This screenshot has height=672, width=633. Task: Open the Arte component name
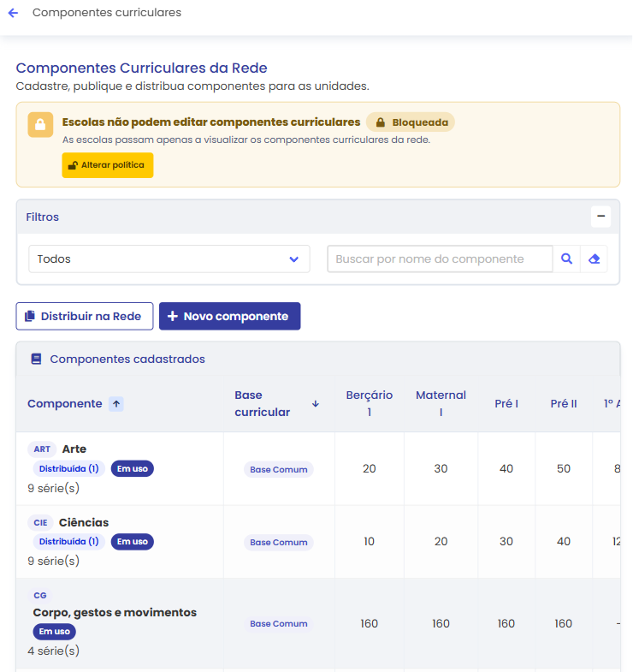(74, 449)
